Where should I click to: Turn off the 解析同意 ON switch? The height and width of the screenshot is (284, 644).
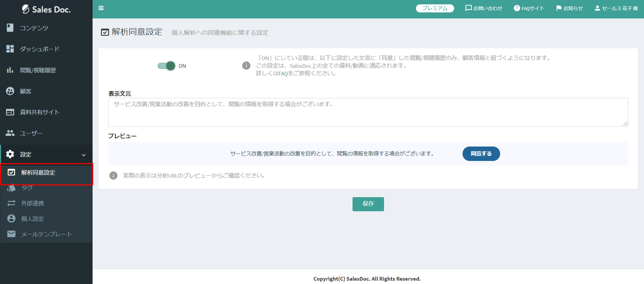[166, 66]
